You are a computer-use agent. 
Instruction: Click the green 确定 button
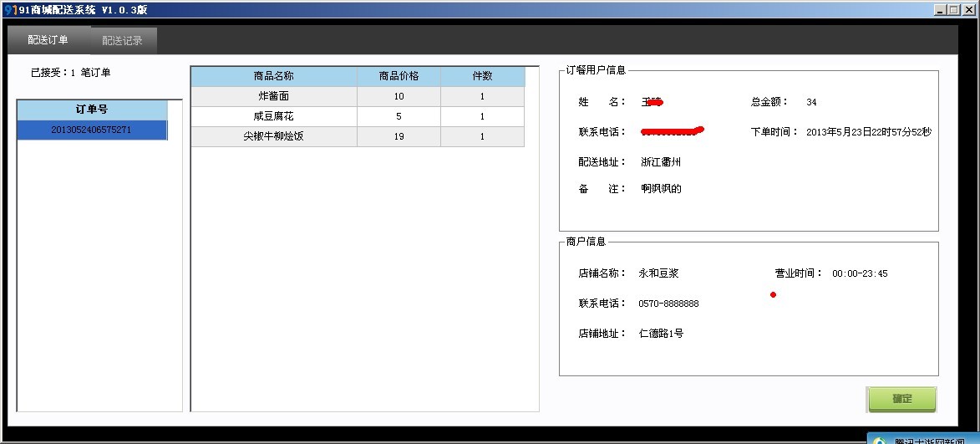pos(901,399)
